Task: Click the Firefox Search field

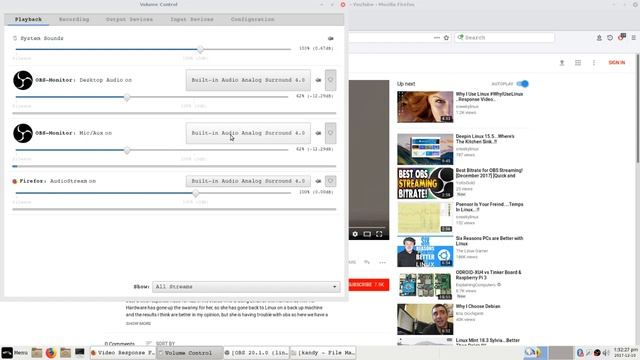Action: [504, 38]
